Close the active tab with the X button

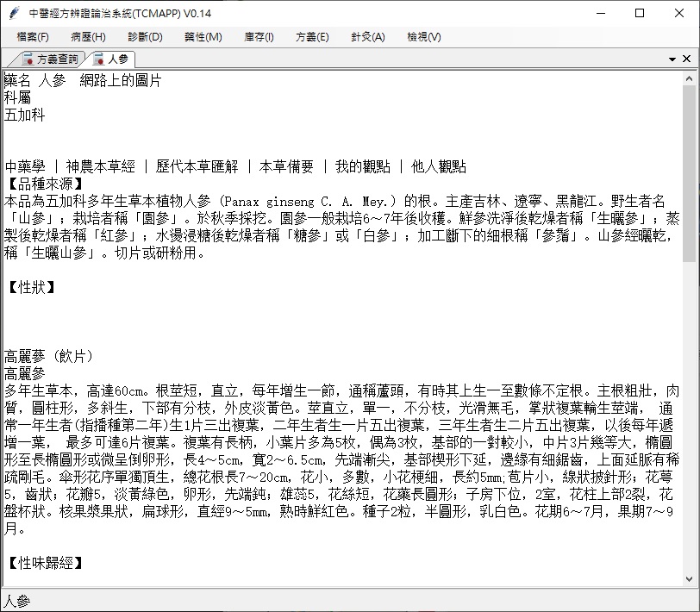(687, 59)
